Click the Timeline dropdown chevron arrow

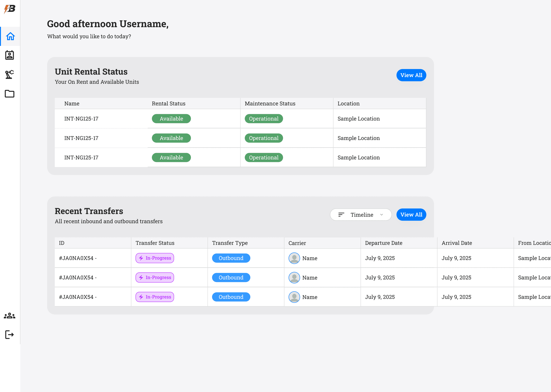(x=381, y=215)
